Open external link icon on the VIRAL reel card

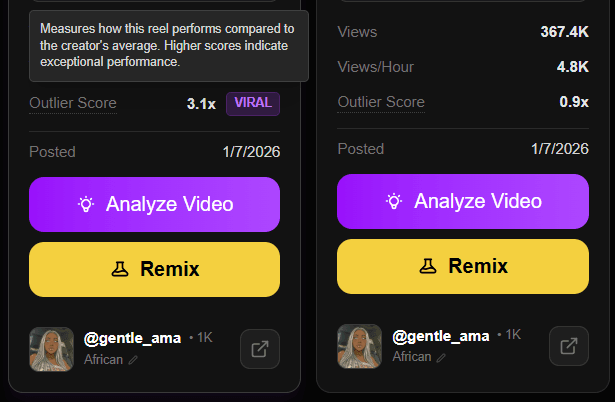tap(260, 349)
